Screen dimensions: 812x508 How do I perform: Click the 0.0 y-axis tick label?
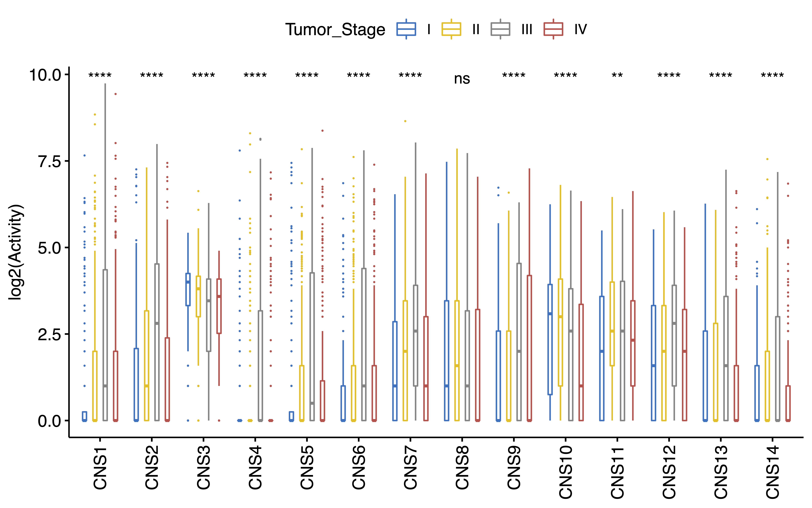pos(50,421)
